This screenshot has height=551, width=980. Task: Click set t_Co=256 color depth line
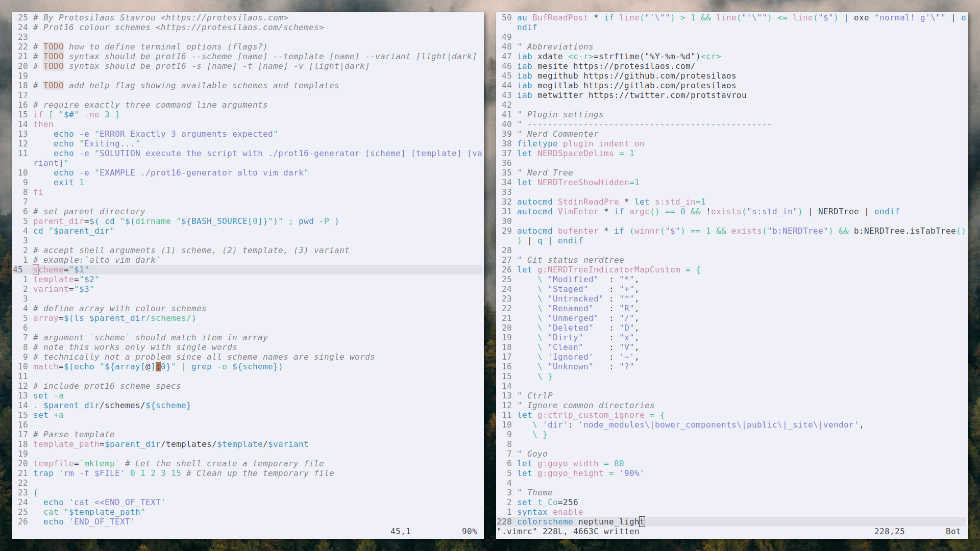click(547, 502)
